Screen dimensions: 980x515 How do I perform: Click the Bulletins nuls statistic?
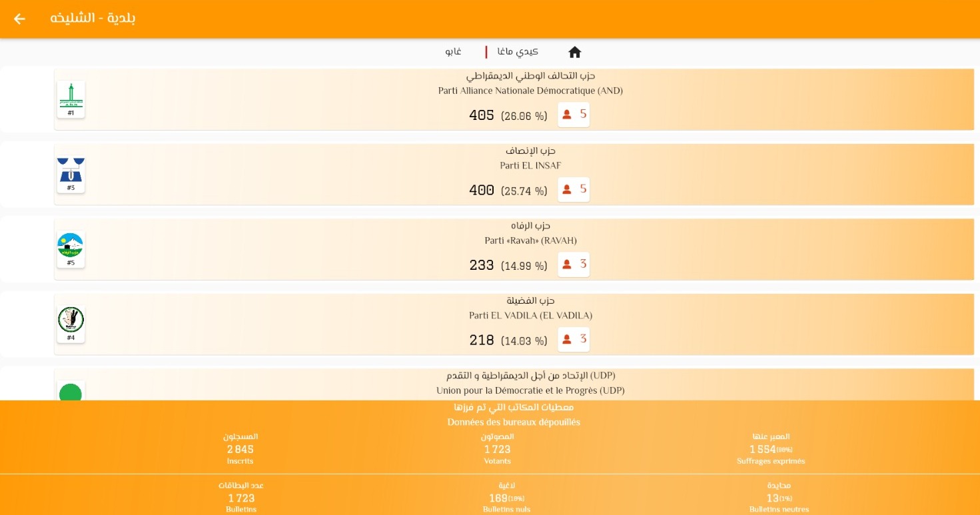pyautogui.click(x=506, y=498)
